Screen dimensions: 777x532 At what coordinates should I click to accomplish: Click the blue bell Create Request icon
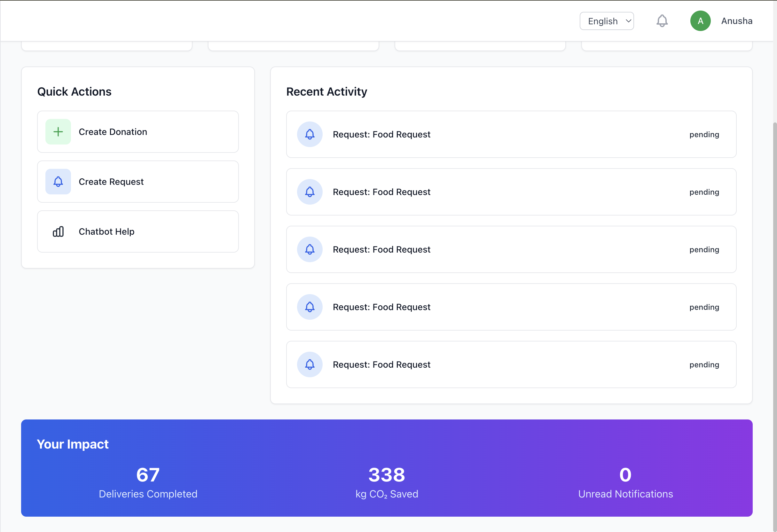tap(58, 182)
